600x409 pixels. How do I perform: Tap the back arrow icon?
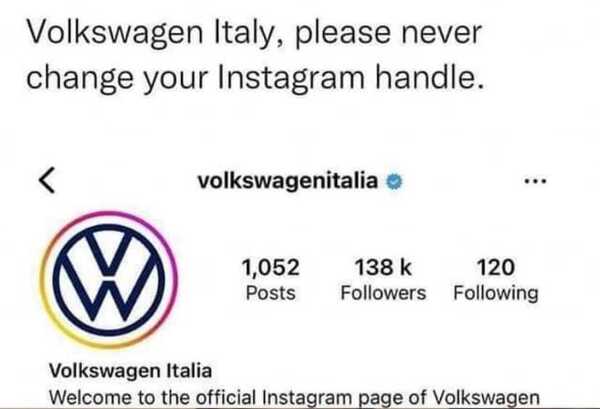47,180
